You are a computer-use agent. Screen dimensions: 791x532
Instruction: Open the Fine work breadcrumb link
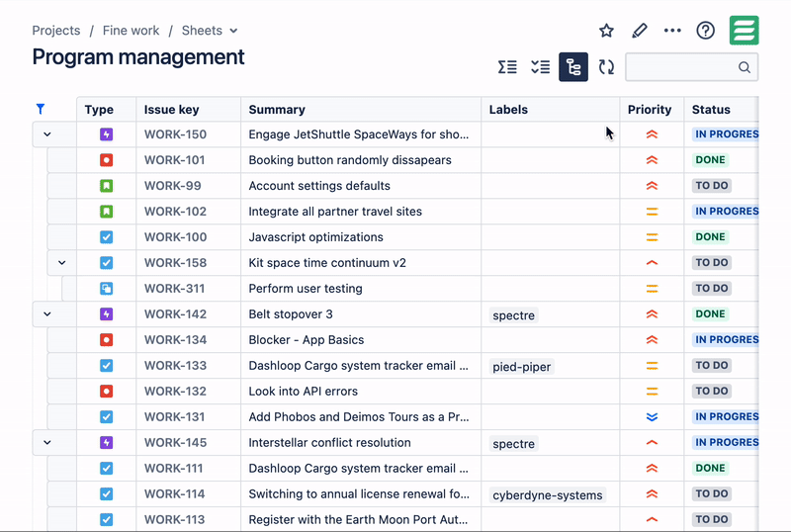pyautogui.click(x=131, y=31)
